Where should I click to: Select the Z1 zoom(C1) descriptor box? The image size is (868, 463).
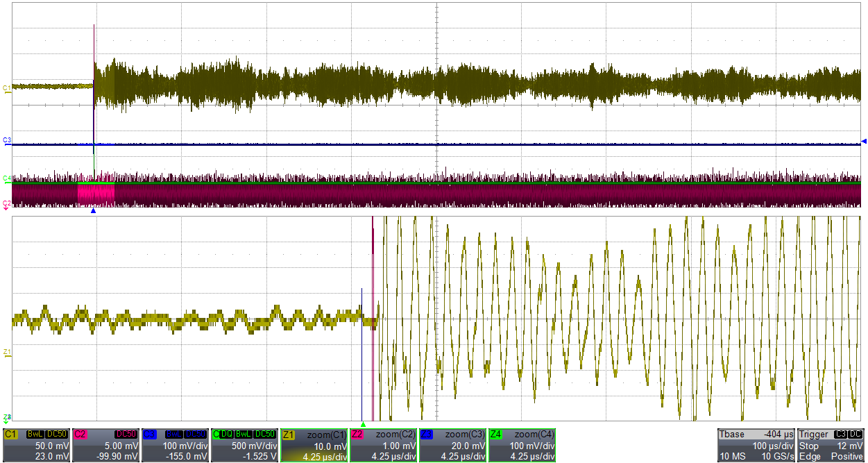(x=314, y=445)
